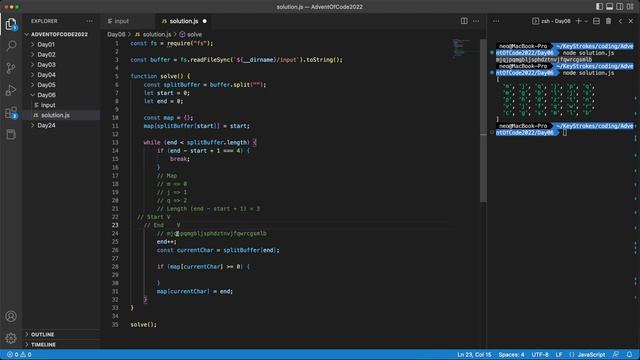
Task: Toggle the primary side bar
Action: pos(599,7)
